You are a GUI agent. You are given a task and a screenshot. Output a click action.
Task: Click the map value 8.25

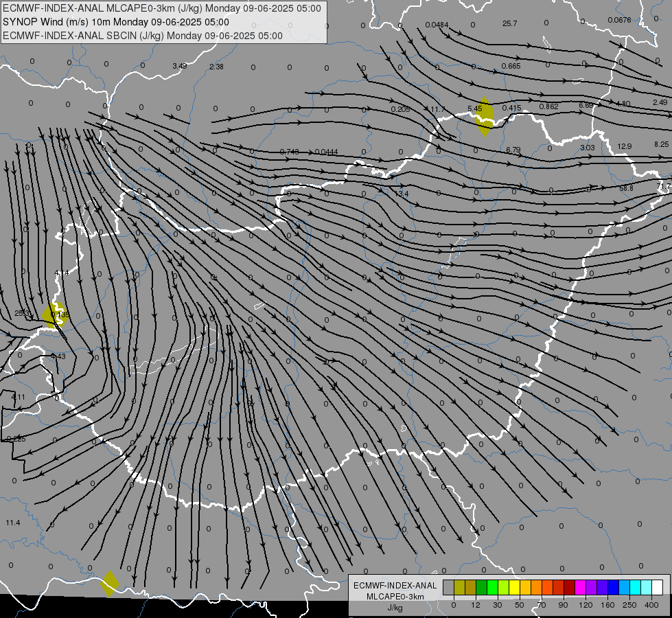pos(661,144)
